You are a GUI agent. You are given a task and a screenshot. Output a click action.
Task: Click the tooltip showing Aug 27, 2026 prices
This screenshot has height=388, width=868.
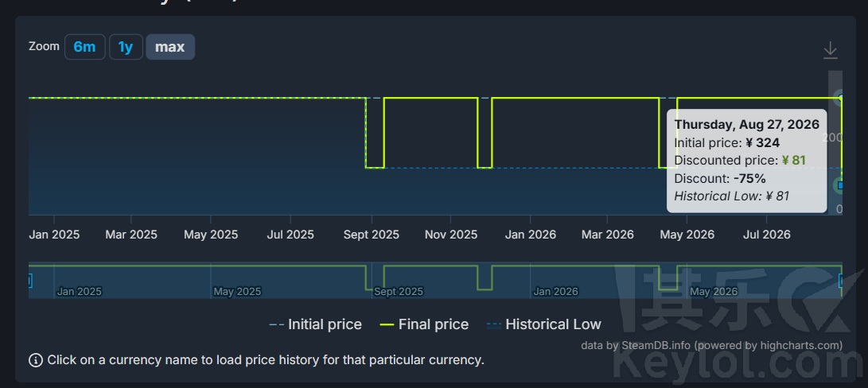[x=747, y=161]
